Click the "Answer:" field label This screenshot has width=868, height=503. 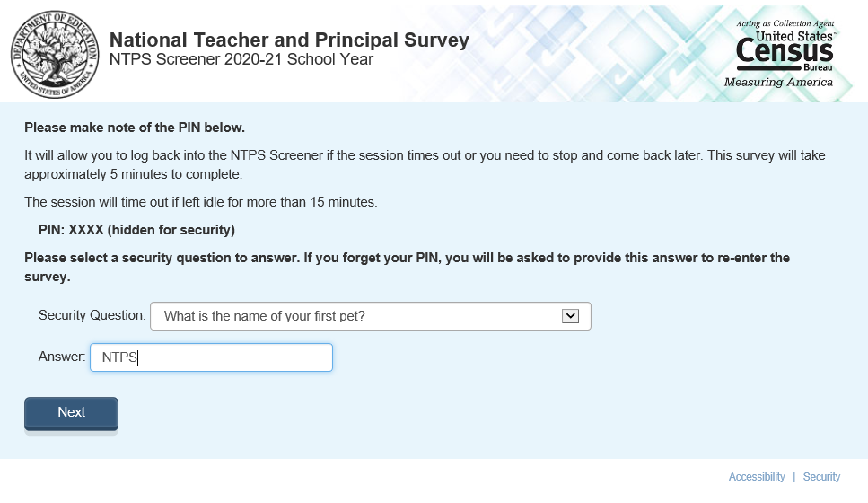pos(62,357)
